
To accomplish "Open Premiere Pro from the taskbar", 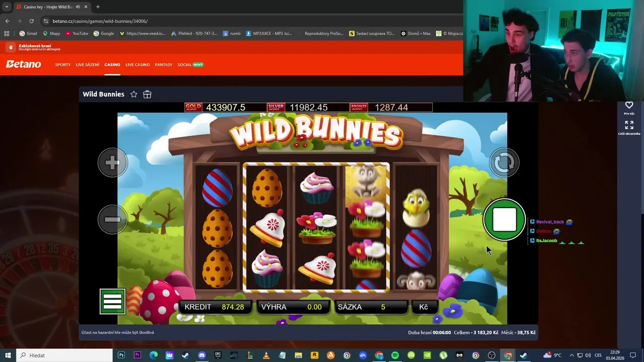I will 137,355.
